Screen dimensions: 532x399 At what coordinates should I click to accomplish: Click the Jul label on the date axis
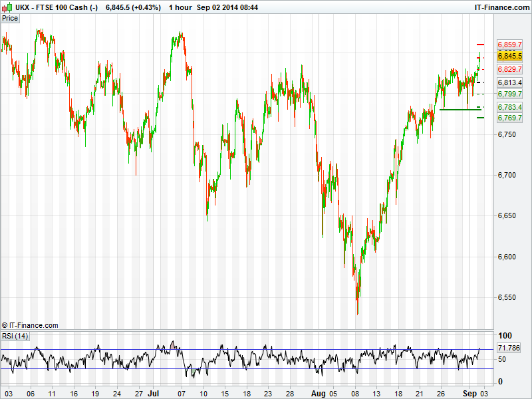coord(154,394)
